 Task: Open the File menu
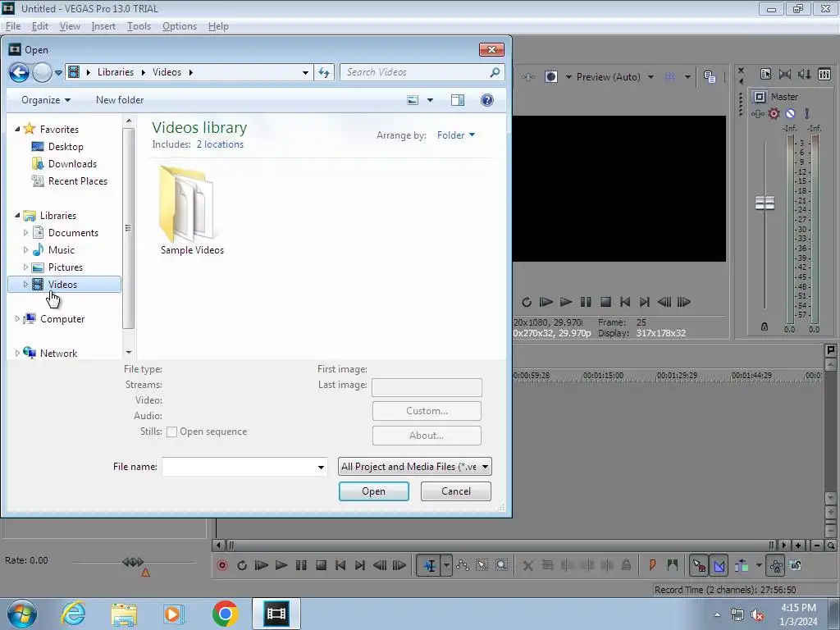coord(13,26)
